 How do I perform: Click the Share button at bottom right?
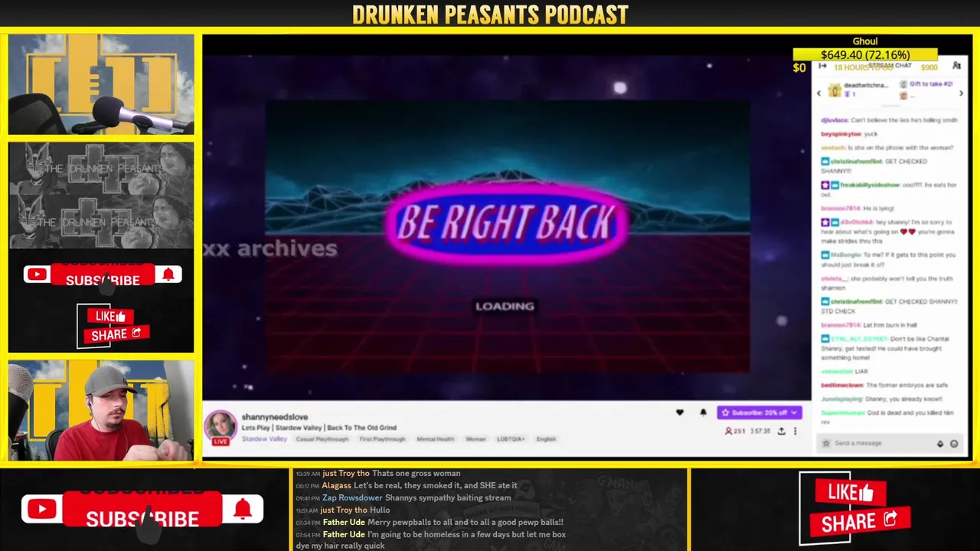tap(859, 523)
